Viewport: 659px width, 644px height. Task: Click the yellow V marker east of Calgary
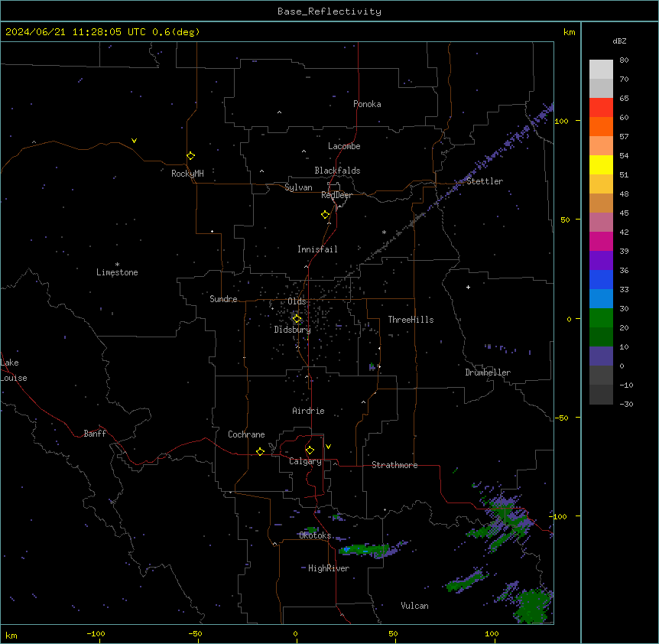328,447
